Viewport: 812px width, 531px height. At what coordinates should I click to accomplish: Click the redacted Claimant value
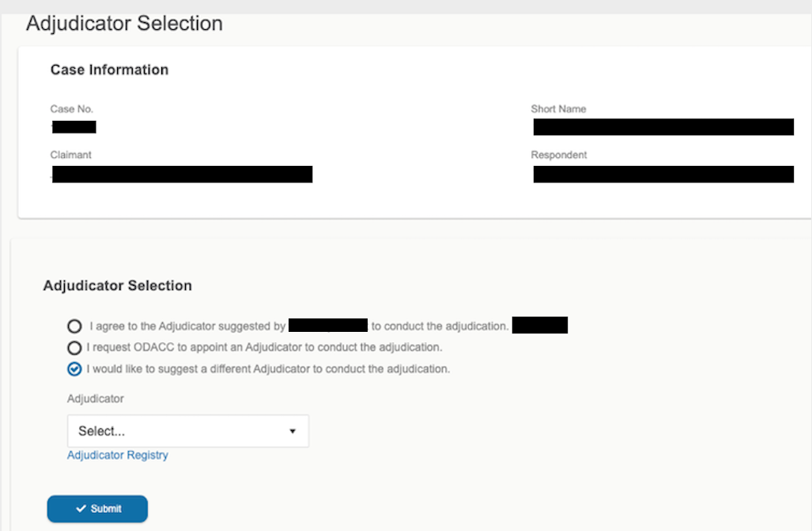point(182,174)
